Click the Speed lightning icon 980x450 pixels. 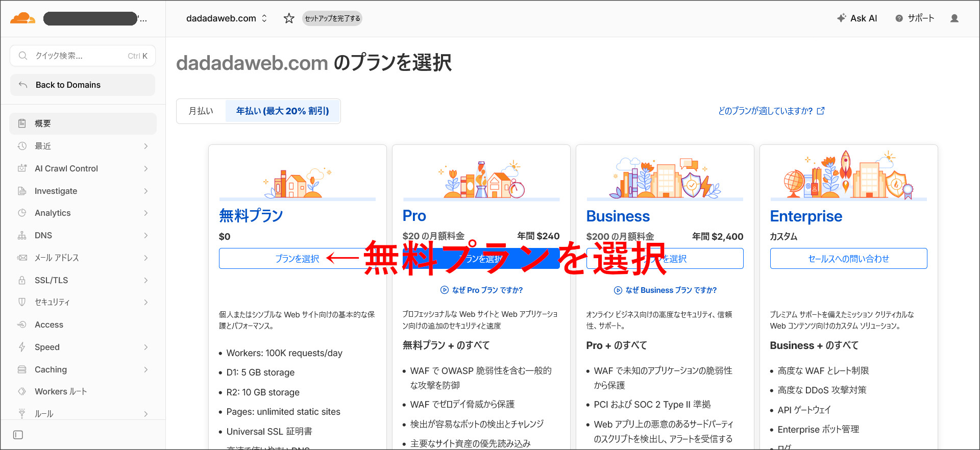[22, 347]
